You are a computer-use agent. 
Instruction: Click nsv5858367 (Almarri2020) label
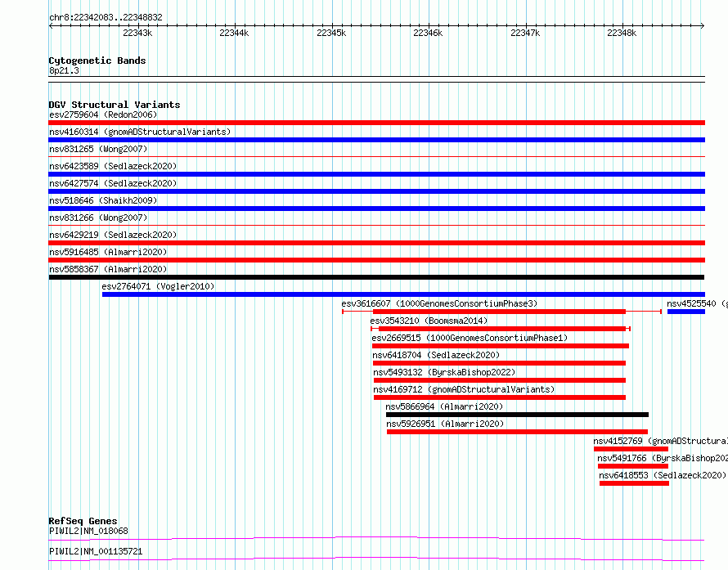tap(108, 269)
